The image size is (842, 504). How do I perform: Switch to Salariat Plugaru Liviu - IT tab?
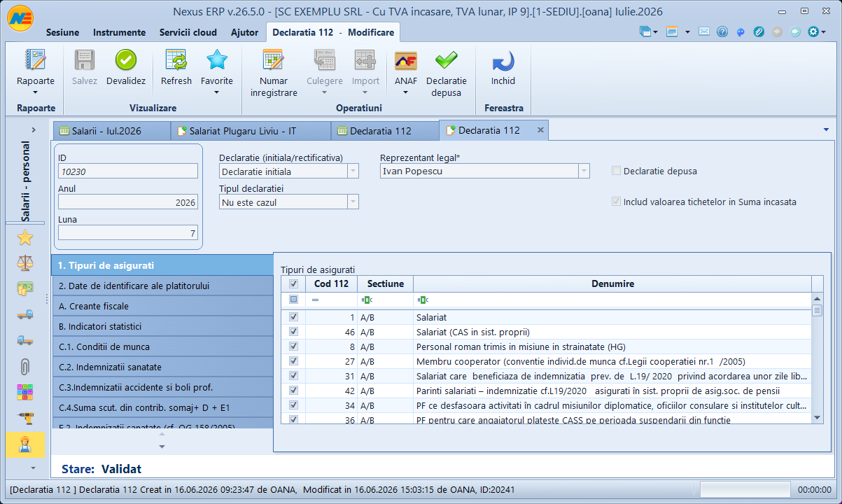click(x=251, y=131)
